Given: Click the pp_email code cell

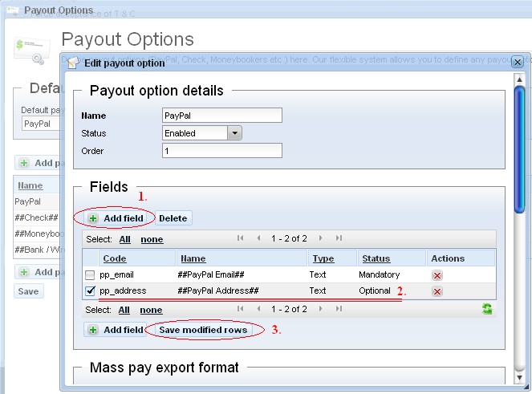Looking at the screenshot, I should click(116, 274).
